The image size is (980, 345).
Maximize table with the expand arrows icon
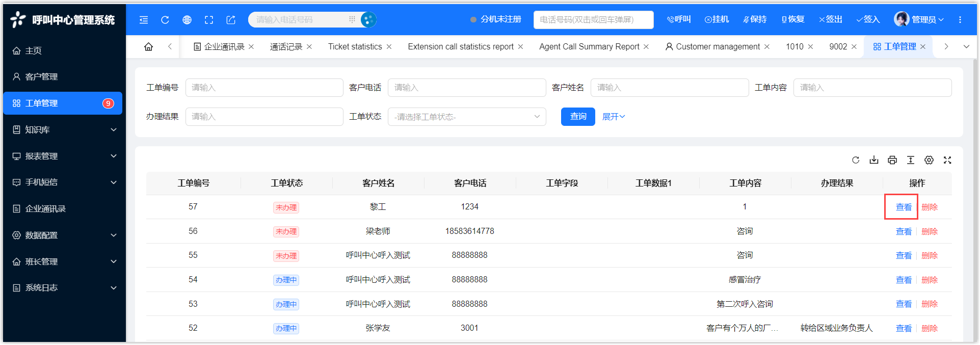click(947, 160)
